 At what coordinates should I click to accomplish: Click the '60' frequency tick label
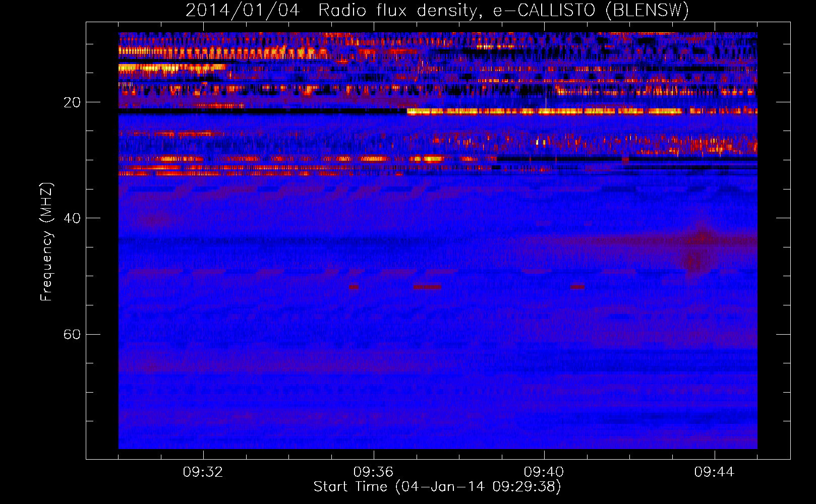pos(72,334)
